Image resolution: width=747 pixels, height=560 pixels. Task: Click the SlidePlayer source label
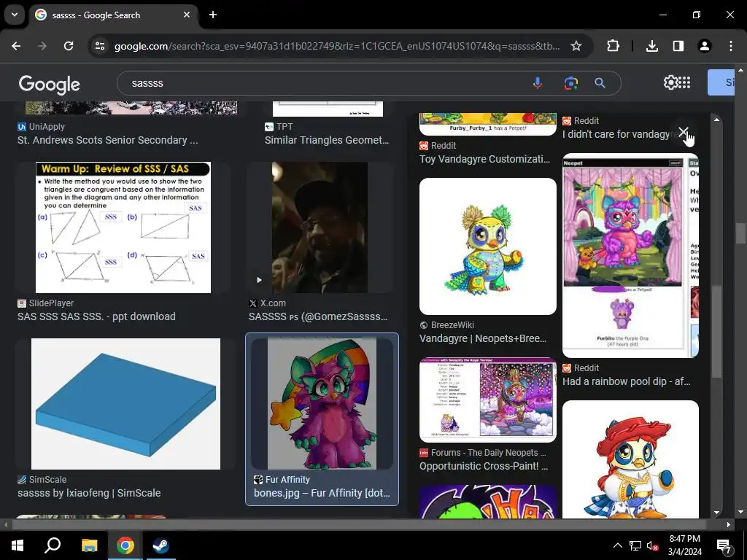[x=46, y=303]
